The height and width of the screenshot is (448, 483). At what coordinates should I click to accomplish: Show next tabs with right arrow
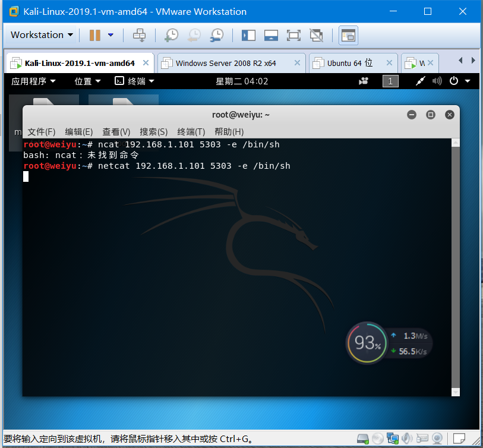click(x=473, y=61)
